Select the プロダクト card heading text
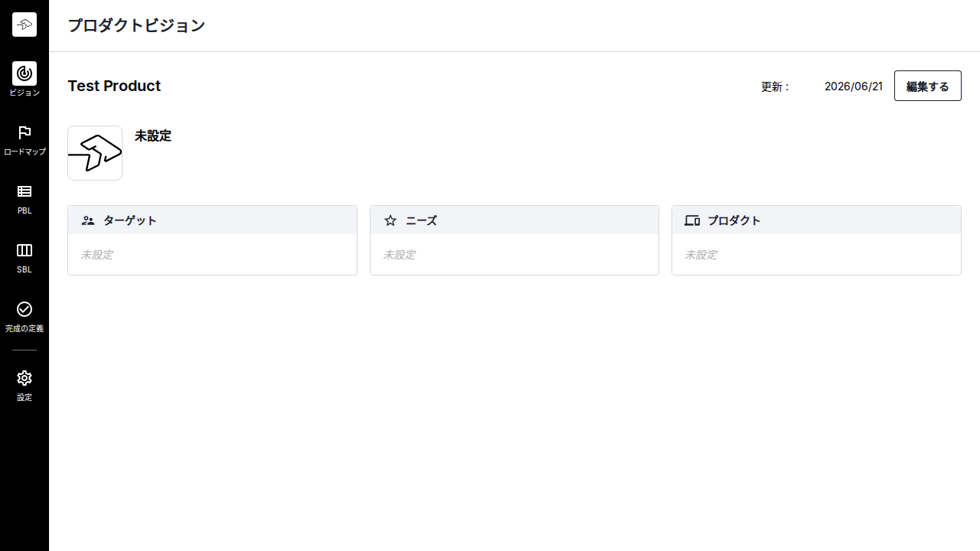This screenshot has height=551, width=980. tap(734, 220)
